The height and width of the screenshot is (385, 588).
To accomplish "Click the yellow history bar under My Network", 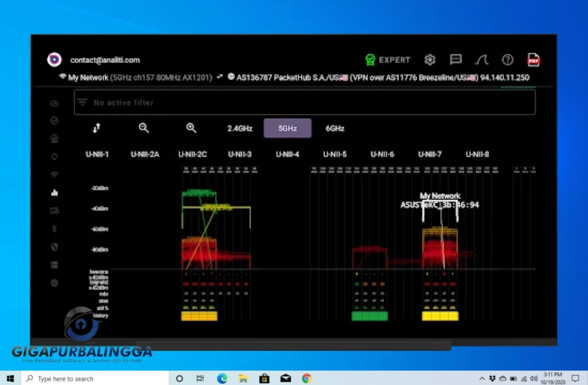I will pyautogui.click(x=440, y=316).
